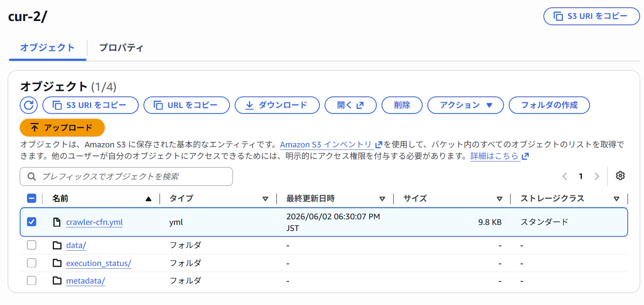
Task: Click the refresh objects icon button
Action: [x=29, y=105]
